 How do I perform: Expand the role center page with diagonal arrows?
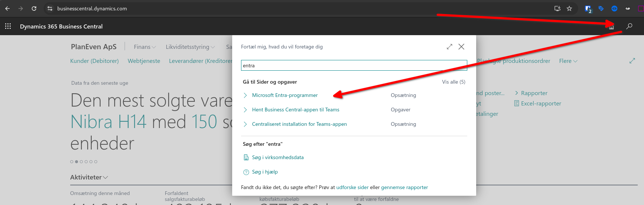point(632,61)
